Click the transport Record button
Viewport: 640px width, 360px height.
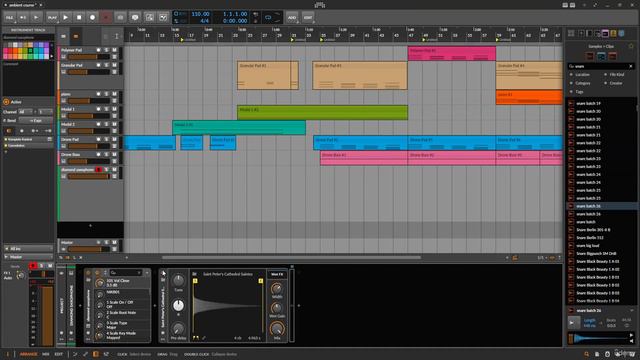point(92,18)
